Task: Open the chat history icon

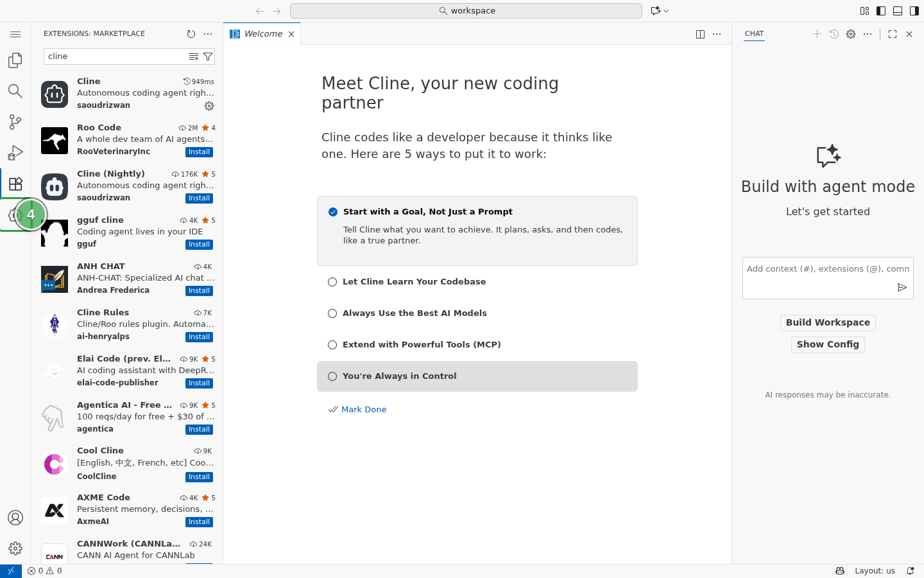Action: 834,34
